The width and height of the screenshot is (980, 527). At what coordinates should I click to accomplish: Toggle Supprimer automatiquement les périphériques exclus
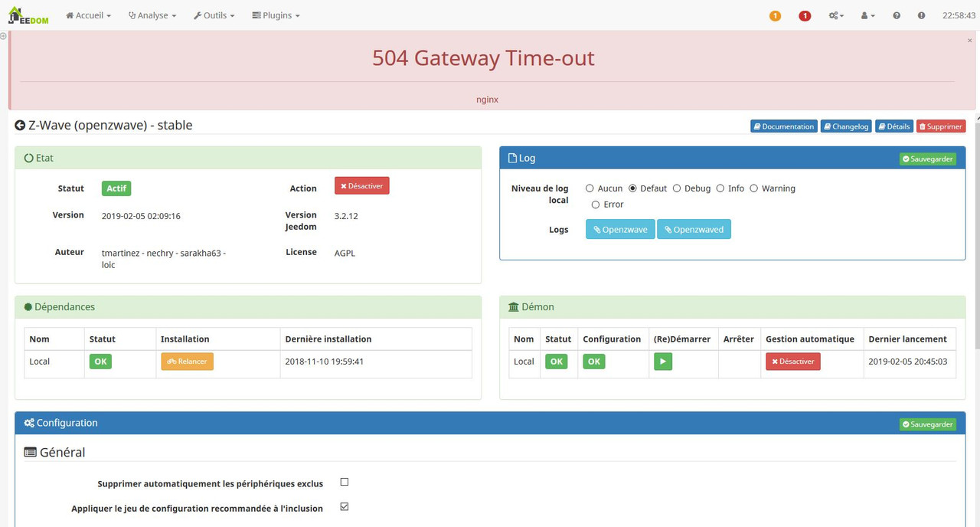(x=344, y=482)
